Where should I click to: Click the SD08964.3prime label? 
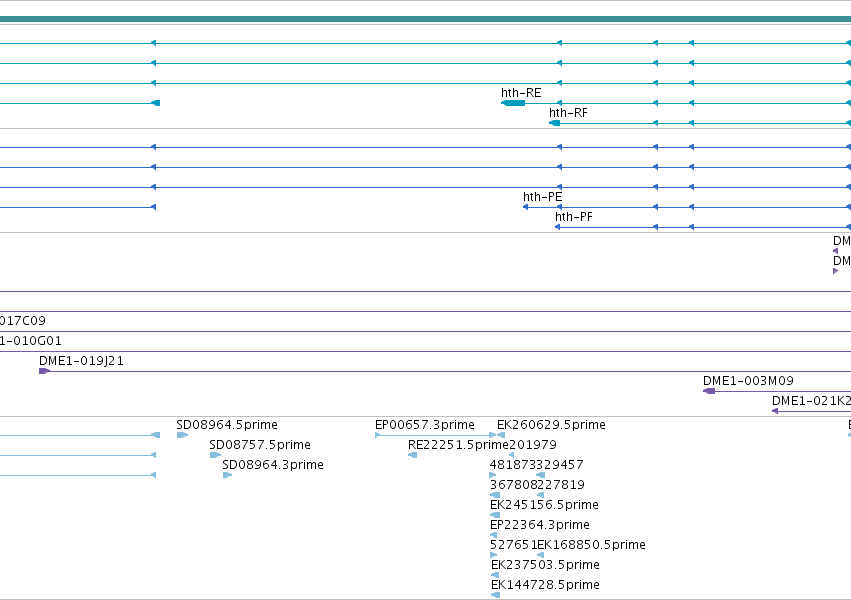click(273, 465)
